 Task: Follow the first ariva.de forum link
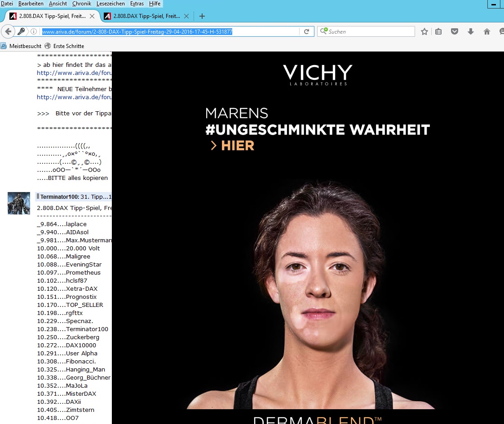74,73
